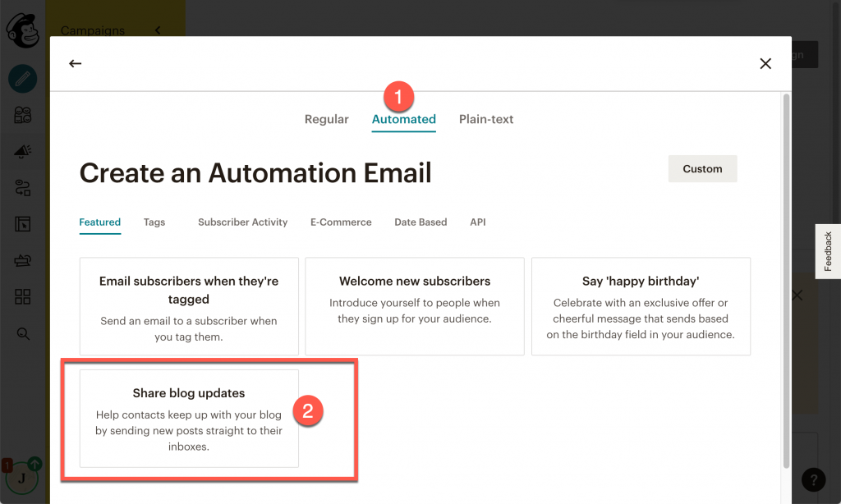Select the Featured filter tab
Viewport: 841px width, 504px height.
pyautogui.click(x=99, y=222)
